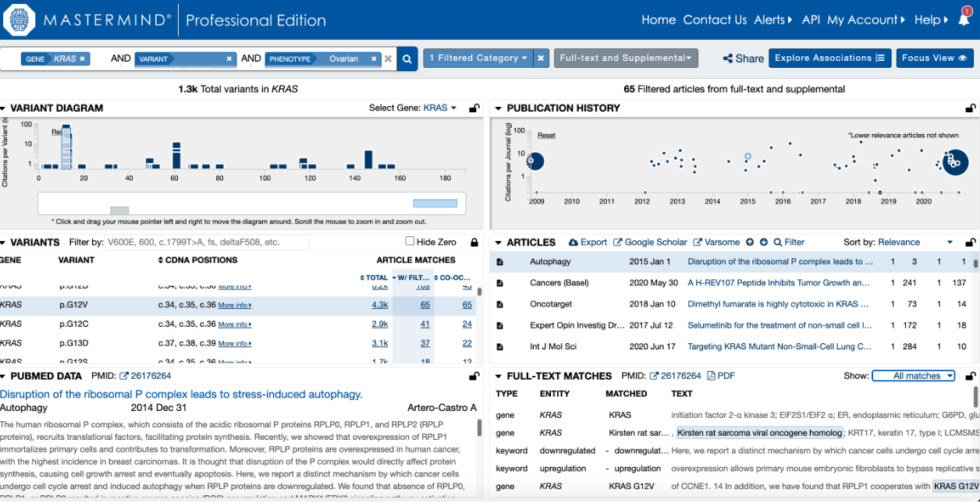Open the API menu item
The width and height of the screenshot is (980, 503).
811,20
